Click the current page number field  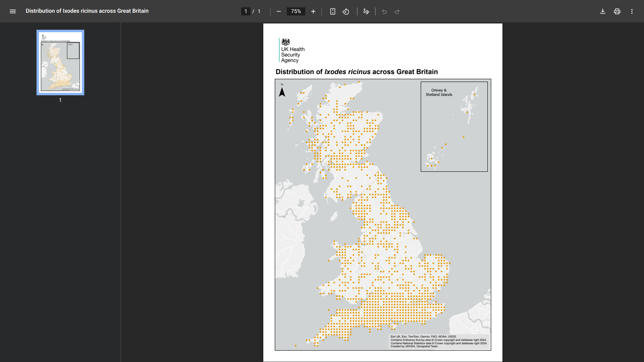point(246,11)
